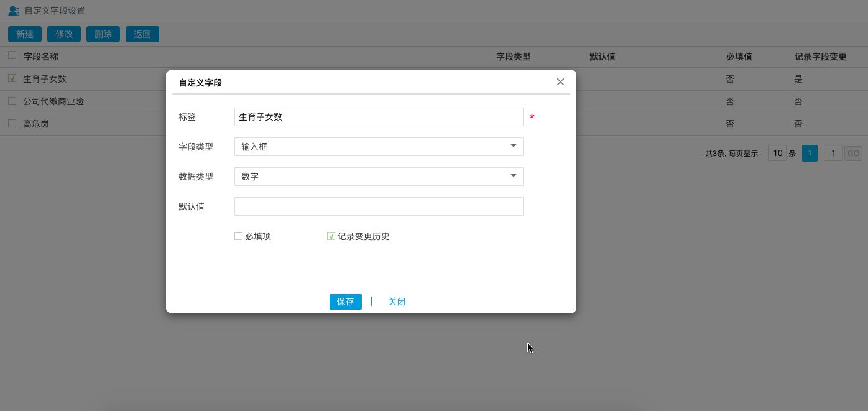Enable the 必填项 checkbox

click(238, 236)
